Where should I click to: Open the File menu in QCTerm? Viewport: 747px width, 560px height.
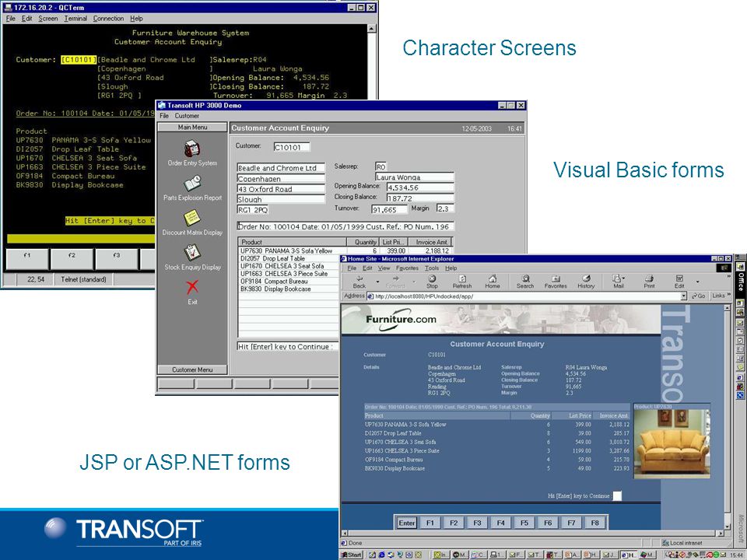(10, 19)
